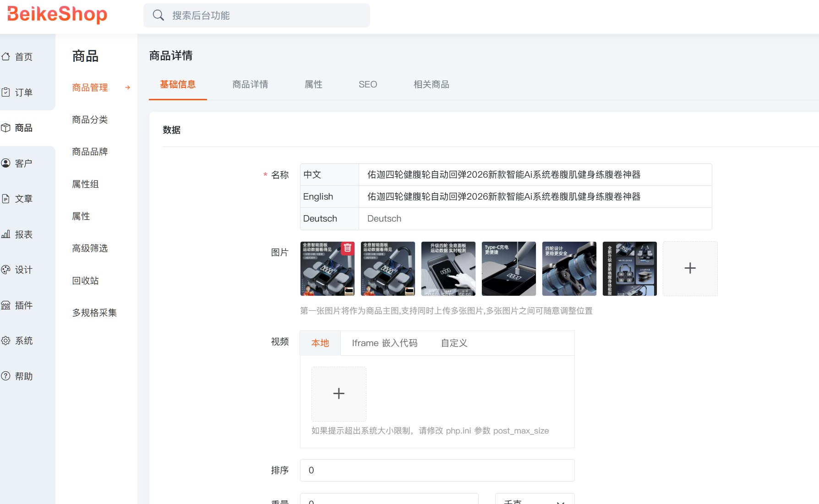
Task: Go to 商品管理 submenu
Action: [x=90, y=87]
